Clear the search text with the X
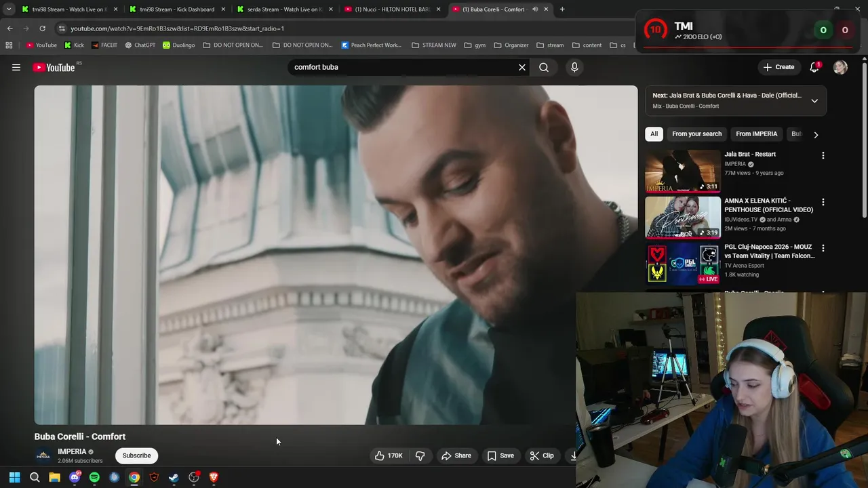The height and width of the screenshot is (488, 868). [522, 67]
